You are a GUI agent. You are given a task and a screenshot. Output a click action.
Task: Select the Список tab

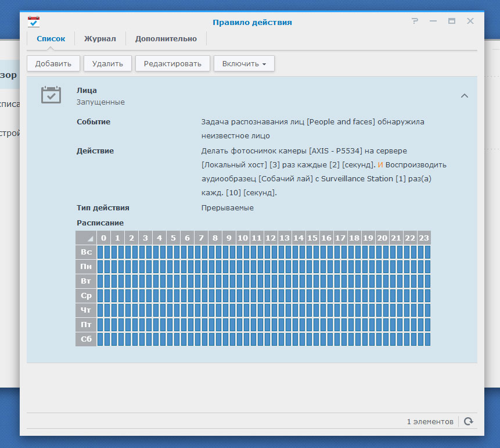tap(51, 39)
